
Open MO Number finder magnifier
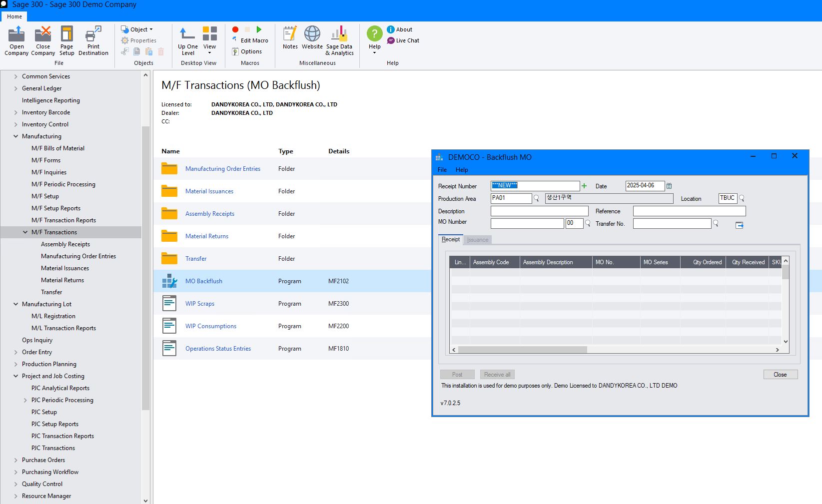[x=588, y=223]
